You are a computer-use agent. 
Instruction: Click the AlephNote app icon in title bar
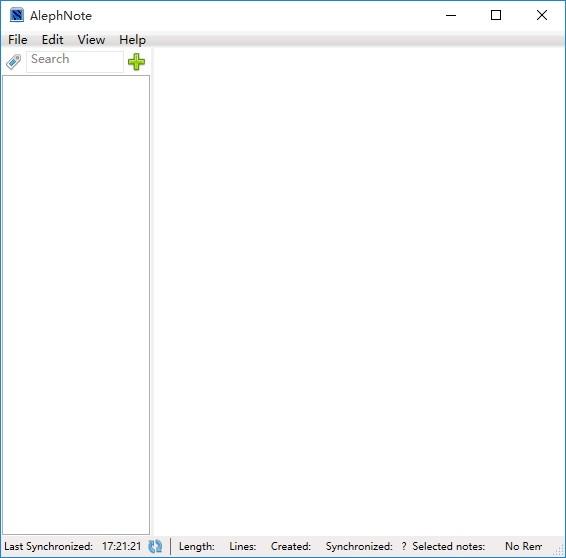pyautogui.click(x=17, y=15)
